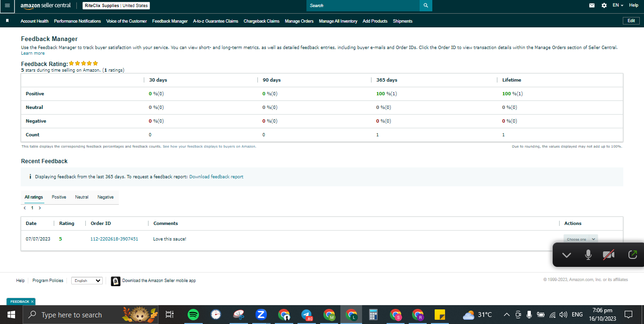Image resolution: width=644 pixels, height=324 pixels.
Task: Click the Amazon Seller mobile app icon
Action: click(116, 281)
